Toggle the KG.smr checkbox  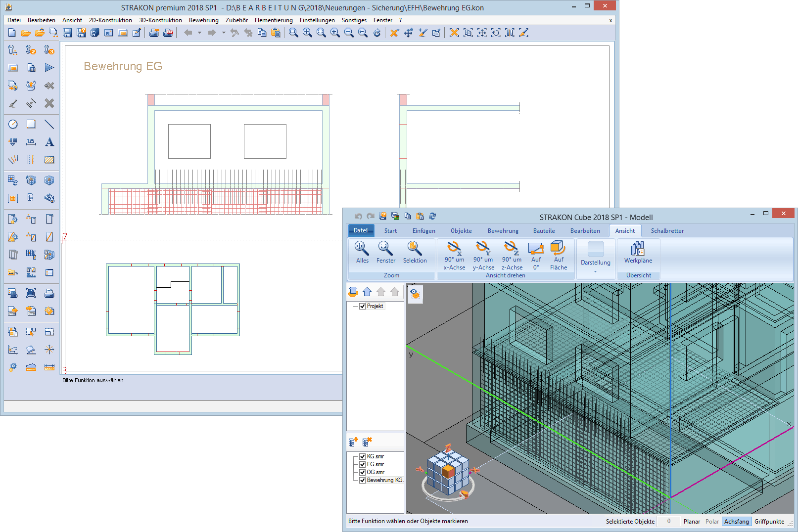pos(362,456)
